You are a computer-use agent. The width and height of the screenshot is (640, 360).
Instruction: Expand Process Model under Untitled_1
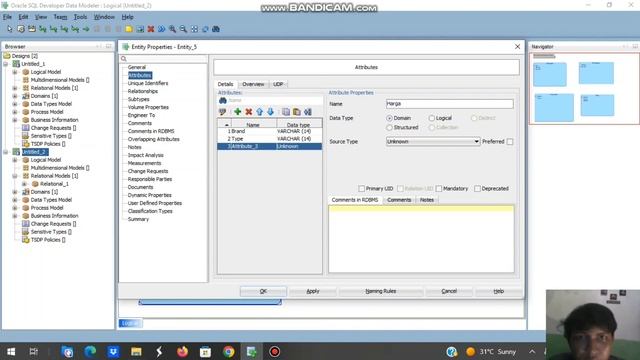click(x=15, y=112)
